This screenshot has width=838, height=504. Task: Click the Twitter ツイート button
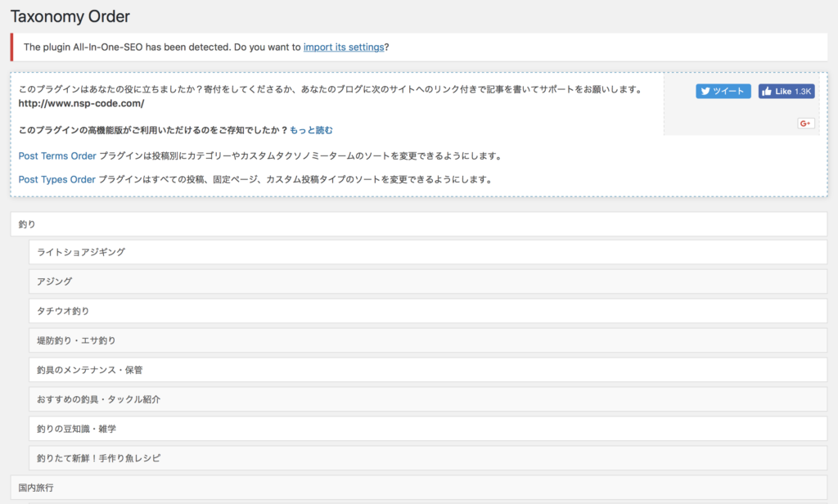click(x=723, y=92)
